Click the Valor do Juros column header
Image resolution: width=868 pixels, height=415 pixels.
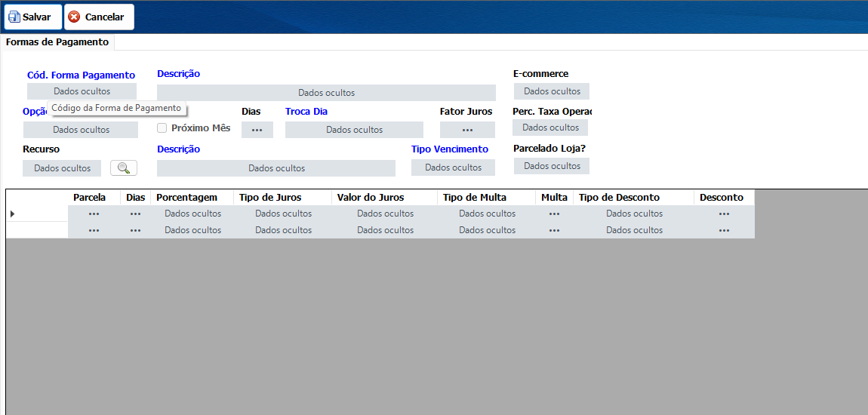pyautogui.click(x=385, y=198)
